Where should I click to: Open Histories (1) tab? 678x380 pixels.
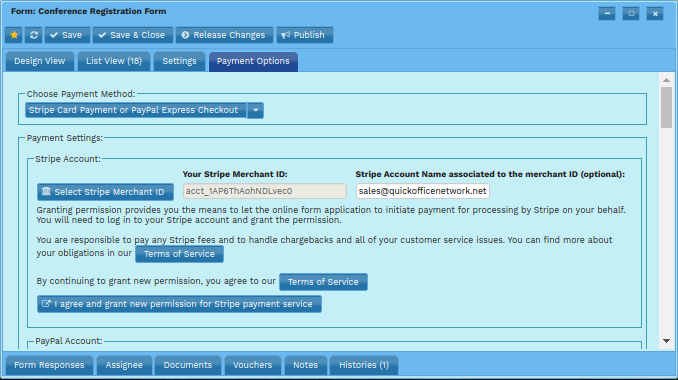[x=364, y=365]
